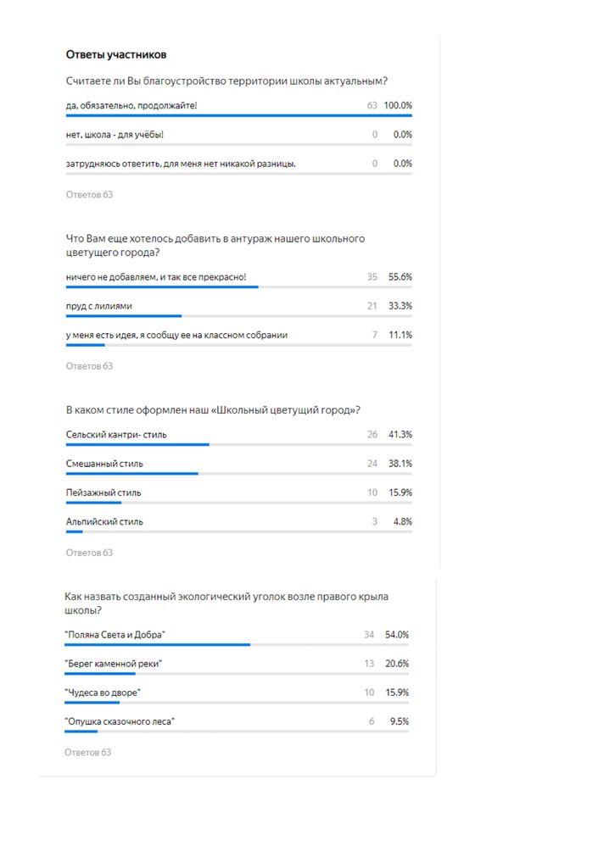Select "ничего не добавляем, и так все прекрасно!"

[157, 277]
